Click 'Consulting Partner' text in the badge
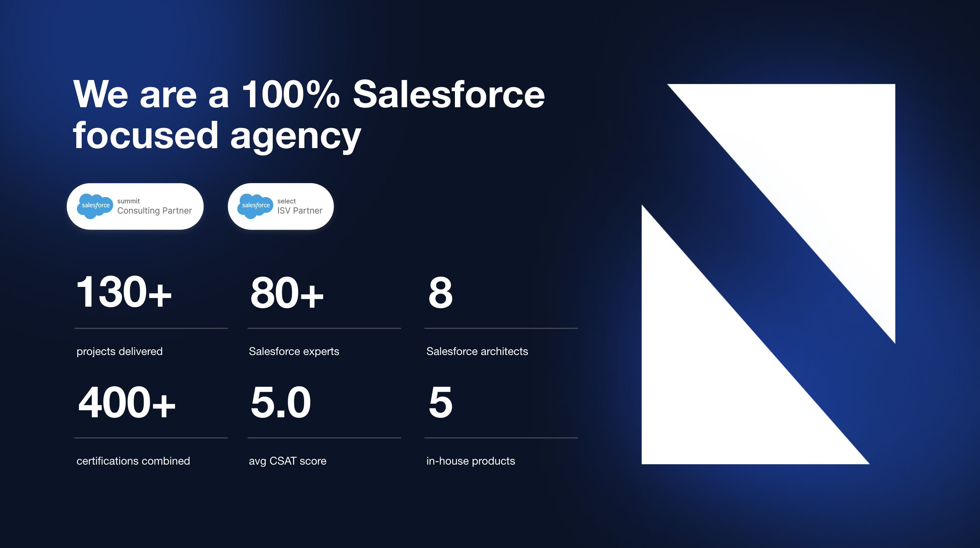This screenshot has height=548, width=980. 155,211
